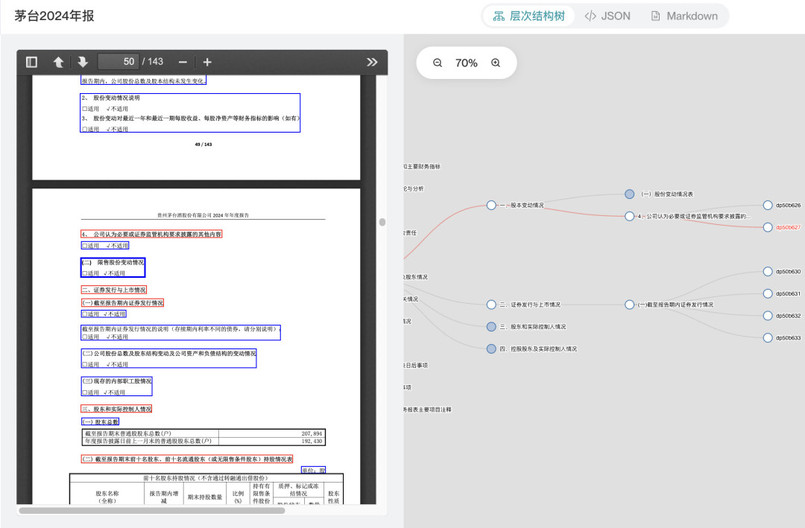Go to next PDF page
The height and width of the screenshot is (528, 805).
point(82,62)
